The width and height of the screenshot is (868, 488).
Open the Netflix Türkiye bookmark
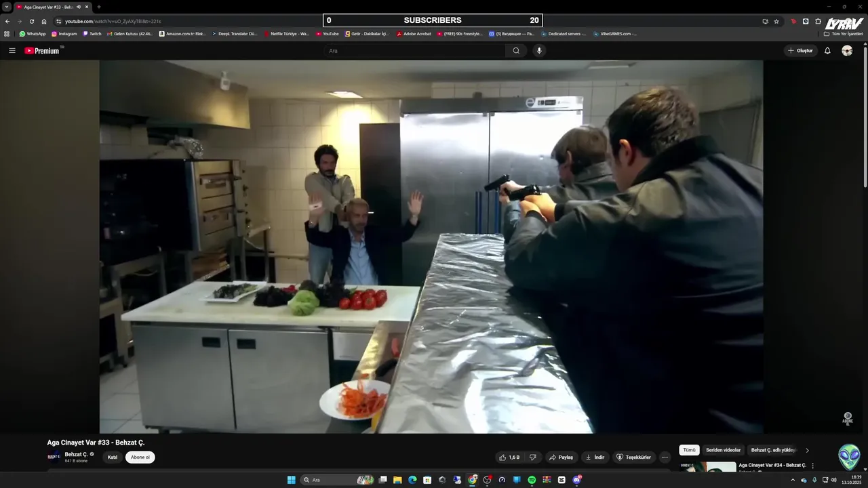coord(286,33)
